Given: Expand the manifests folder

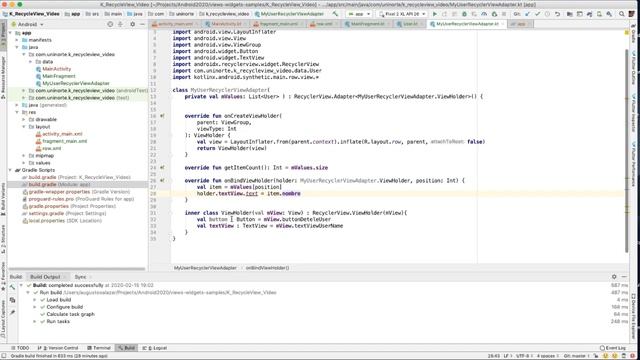Looking at the screenshot, I should [x=17, y=40].
